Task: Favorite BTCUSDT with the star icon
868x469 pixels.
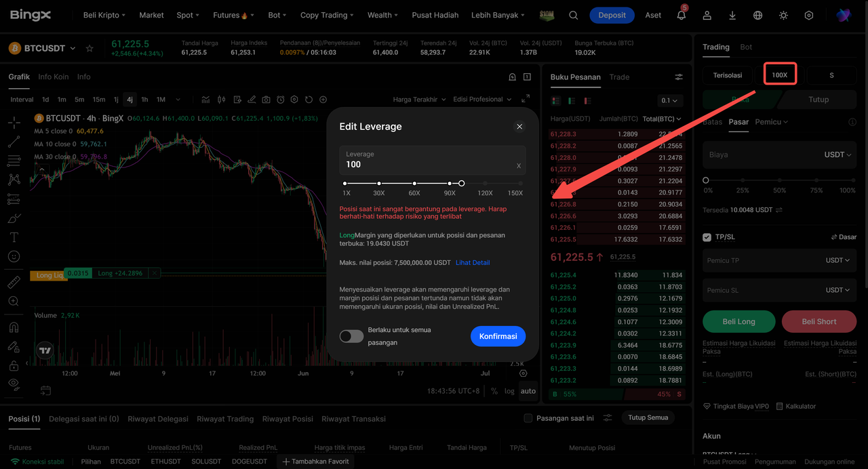Action: pyautogui.click(x=90, y=48)
